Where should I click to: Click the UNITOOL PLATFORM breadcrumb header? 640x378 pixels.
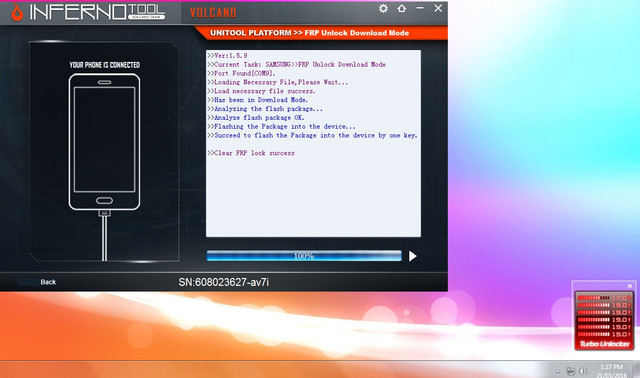coord(309,33)
